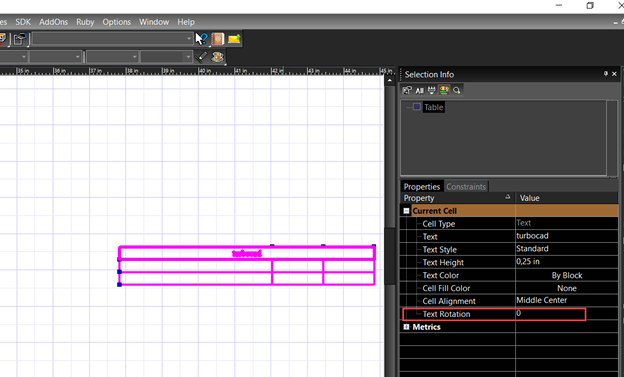This screenshot has width=624, height=377.
Task: Open the Ruby menu
Action: [85, 22]
